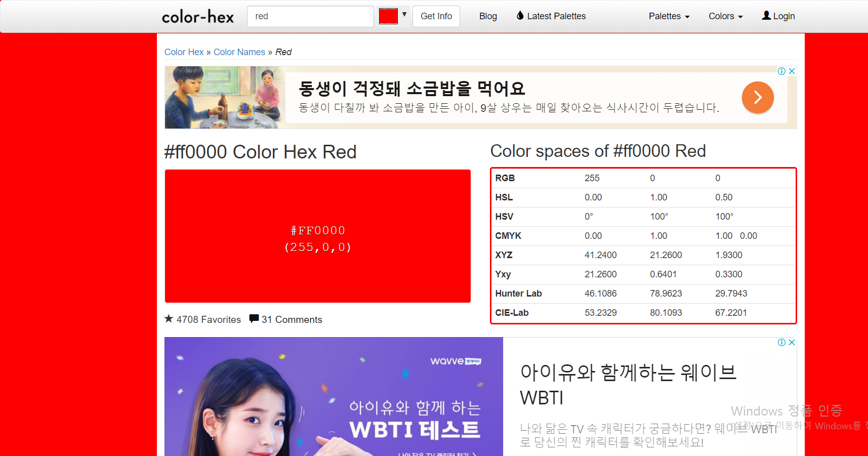Open the Palettes dropdown menu

[669, 16]
